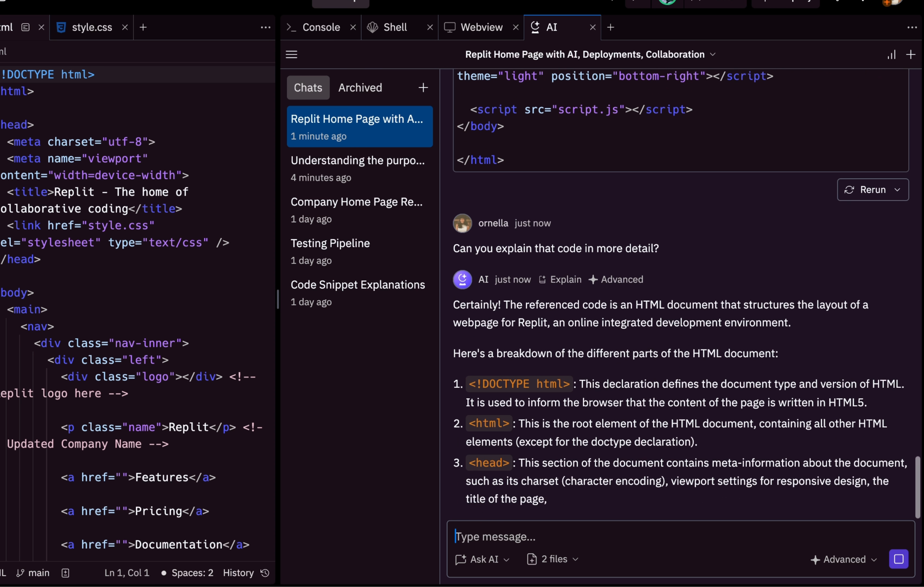The width and height of the screenshot is (924, 587).
Task: Open editor pane three-dot options menu
Action: click(266, 27)
